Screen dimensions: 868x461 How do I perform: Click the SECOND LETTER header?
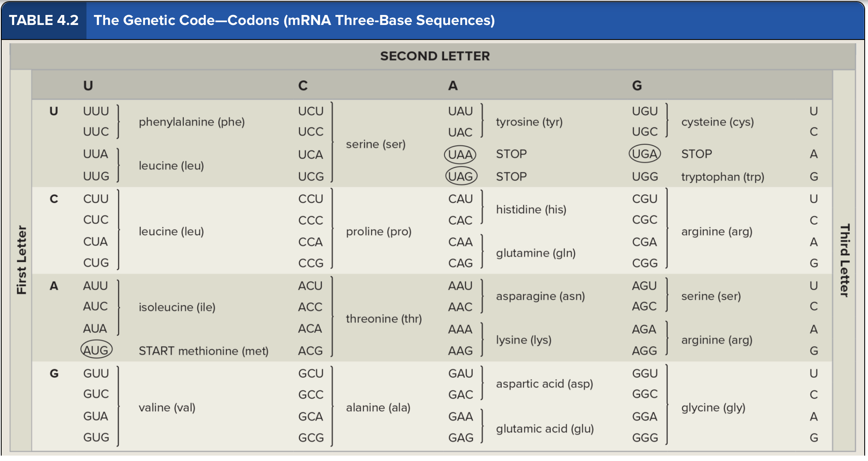point(435,56)
